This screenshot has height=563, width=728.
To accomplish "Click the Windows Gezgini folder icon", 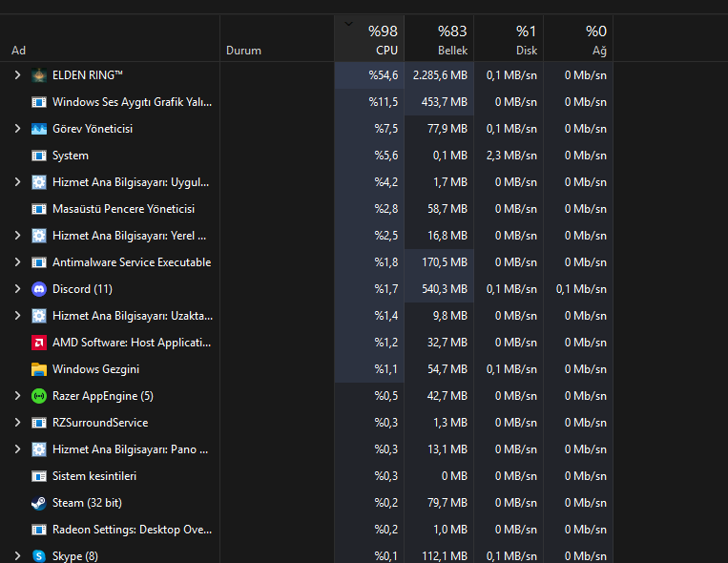I will click(x=39, y=369).
